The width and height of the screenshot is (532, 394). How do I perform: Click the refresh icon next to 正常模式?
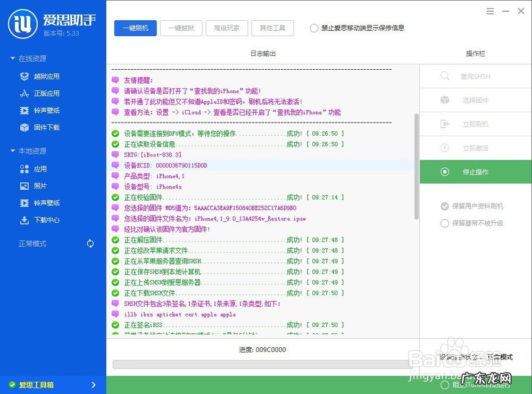click(90, 243)
